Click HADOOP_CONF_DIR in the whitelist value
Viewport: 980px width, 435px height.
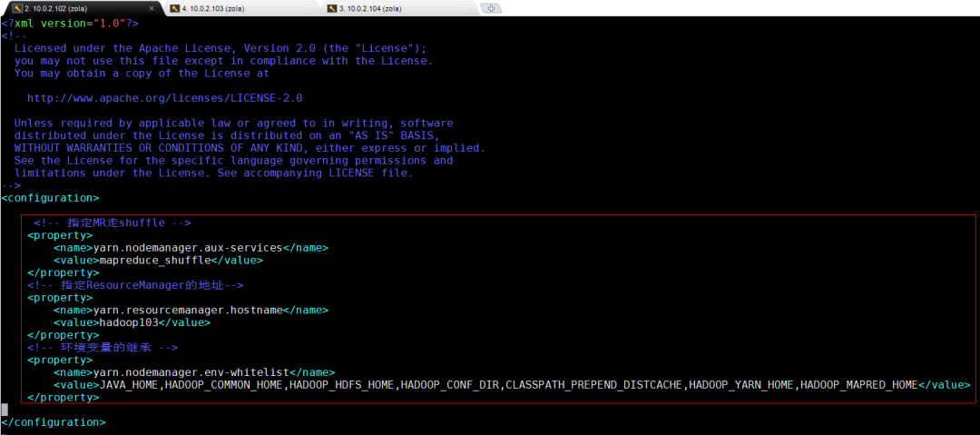450,385
